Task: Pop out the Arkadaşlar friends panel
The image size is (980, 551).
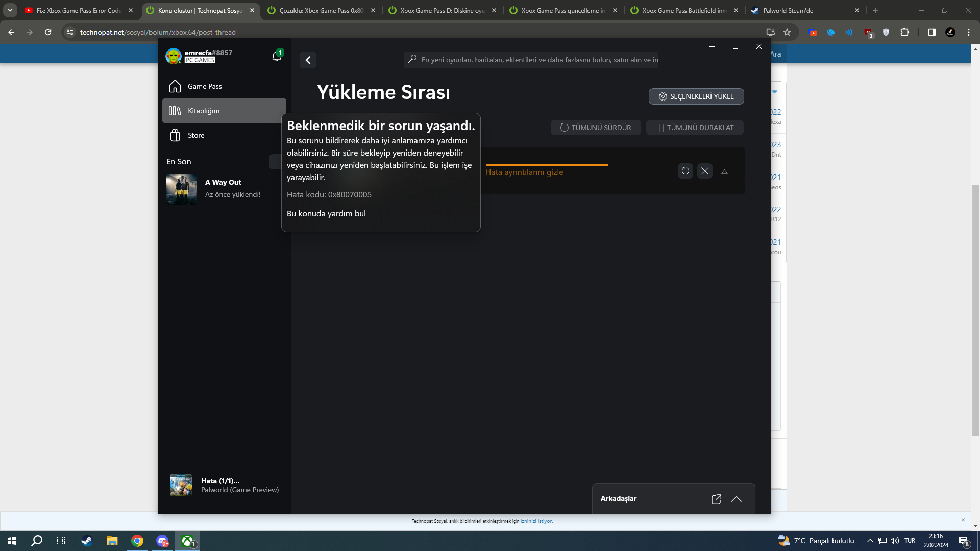Action: pyautogui.click(x=716, y=499)
